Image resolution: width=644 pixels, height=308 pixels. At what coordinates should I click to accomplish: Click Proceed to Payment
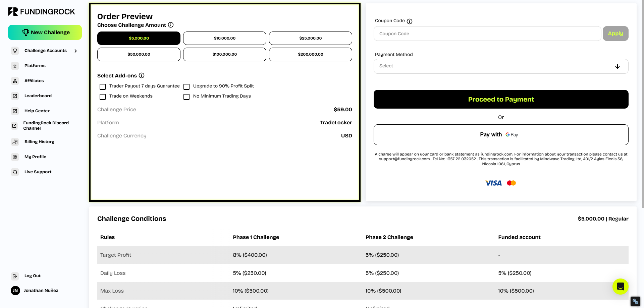pyautogui.click(x=501, y=99)
